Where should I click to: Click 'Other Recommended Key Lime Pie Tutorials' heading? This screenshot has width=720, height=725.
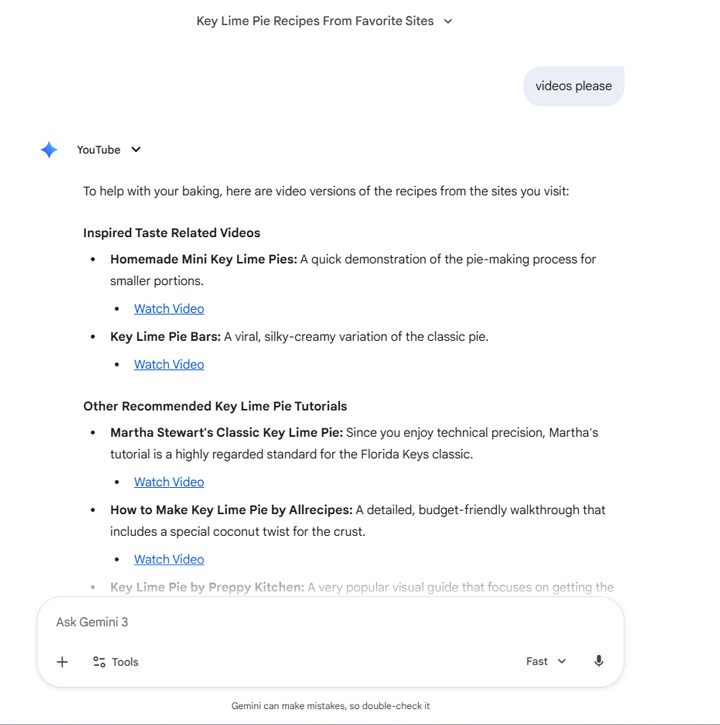pyautogui.click(x=215, y=407)
